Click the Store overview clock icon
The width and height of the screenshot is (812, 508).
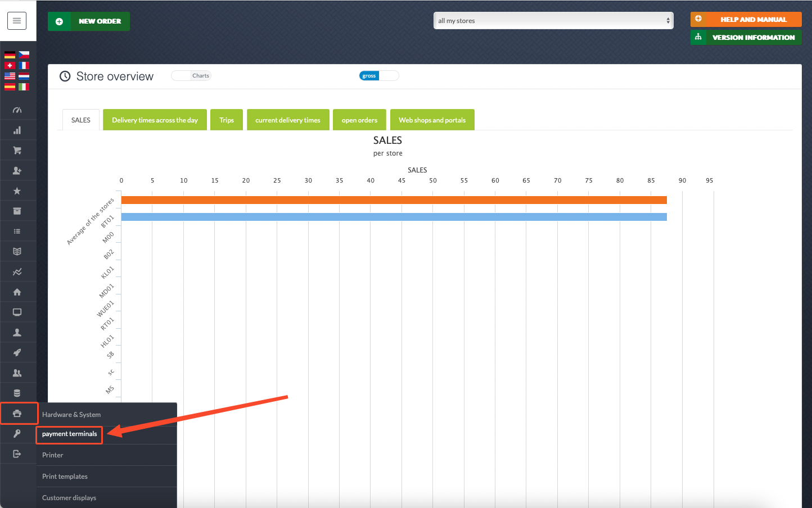pyautogui.click(x=65, y=76)
